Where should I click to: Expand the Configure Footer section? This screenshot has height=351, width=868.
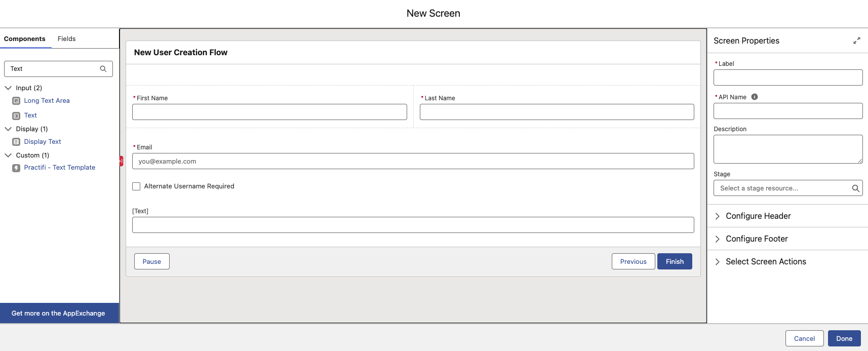pyautogui.click(x=718, y=239)
